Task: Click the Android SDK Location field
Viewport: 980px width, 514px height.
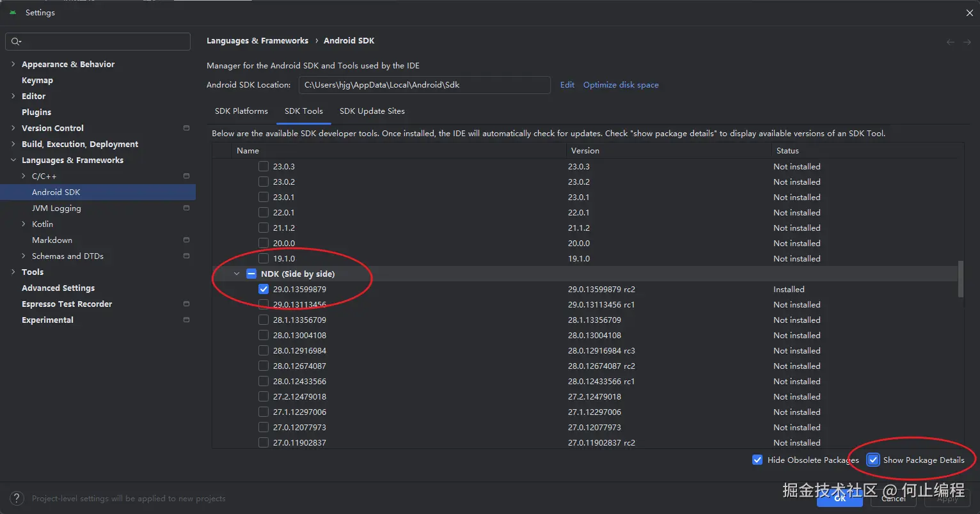Action: 424,85
